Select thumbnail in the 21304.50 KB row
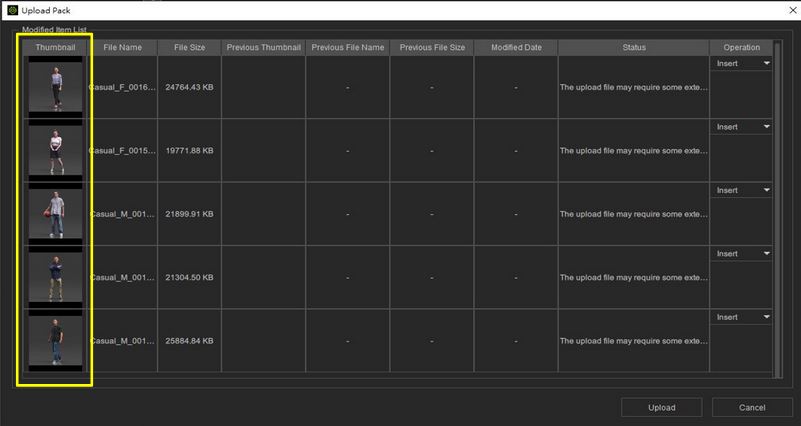 click(56, 277)
